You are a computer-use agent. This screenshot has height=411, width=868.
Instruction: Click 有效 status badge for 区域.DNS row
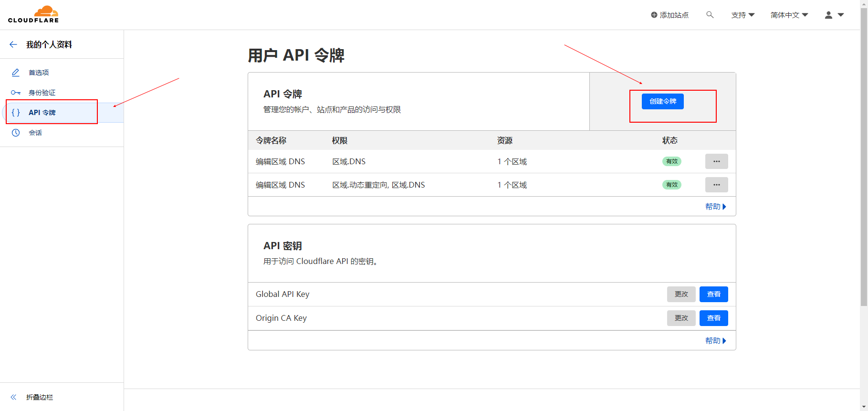point(671,161)
